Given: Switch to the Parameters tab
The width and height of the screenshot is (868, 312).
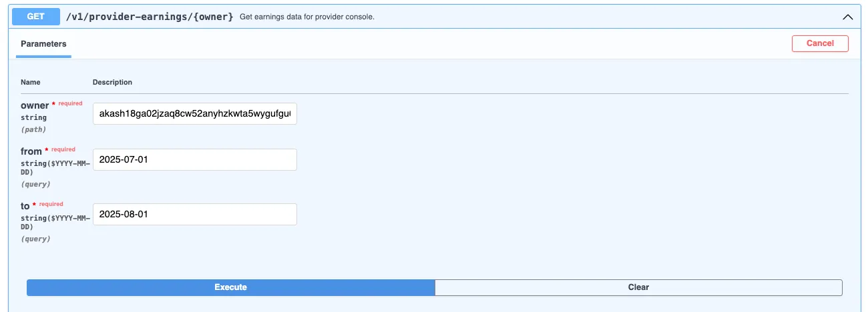Looking at the screenshot, I should [x=43, y=44].
